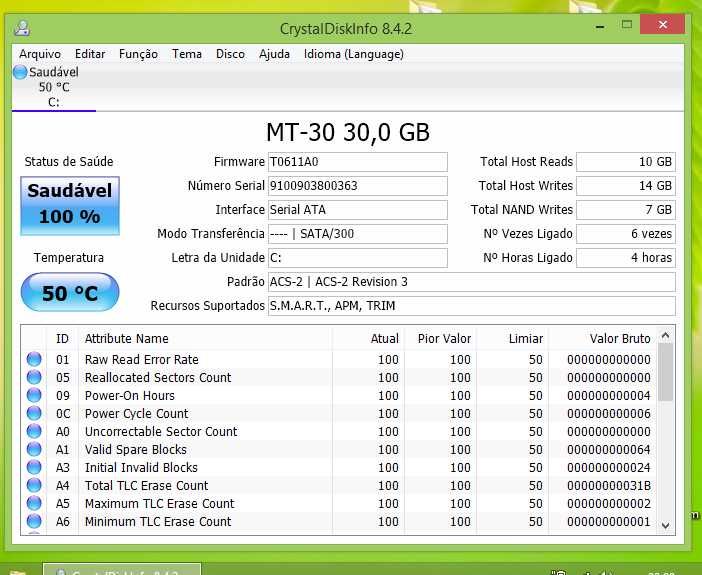
Task: Select the Maximum TLC Erase Count attribute name
Action: (159, 503)
